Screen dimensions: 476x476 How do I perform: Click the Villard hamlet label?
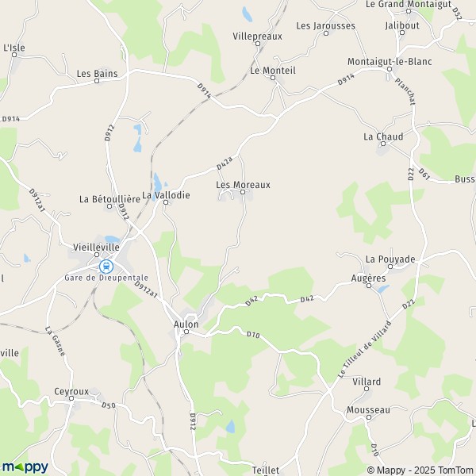367,382
